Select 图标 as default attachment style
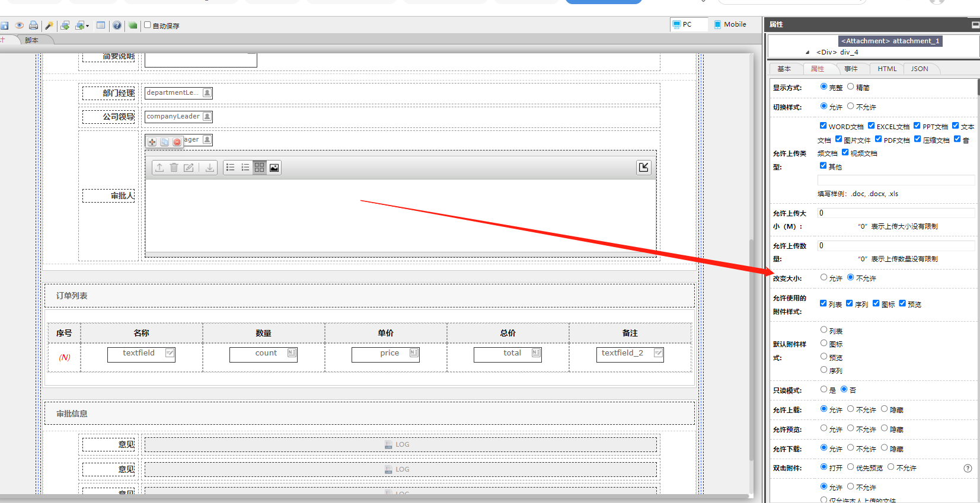 pyautogui.click(x=823, y=343)
